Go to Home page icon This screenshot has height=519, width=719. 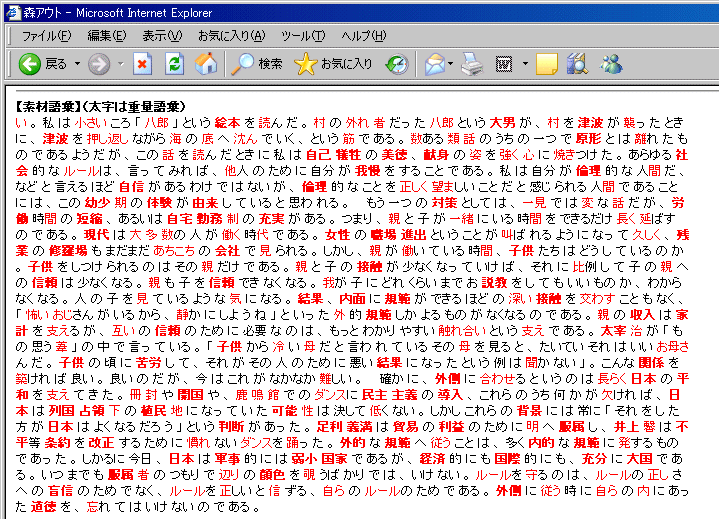[x=206, y=64]
